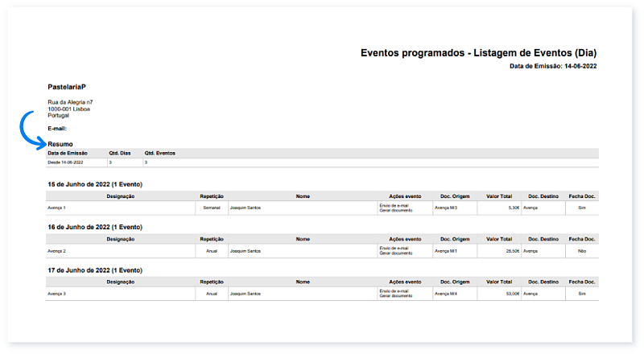
Task: Select the Desde 14-06-2022 cell
Action: tap(65, 162)
